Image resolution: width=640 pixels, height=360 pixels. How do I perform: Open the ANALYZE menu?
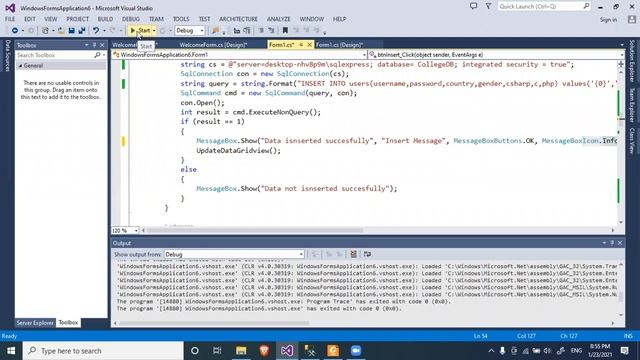278,19
